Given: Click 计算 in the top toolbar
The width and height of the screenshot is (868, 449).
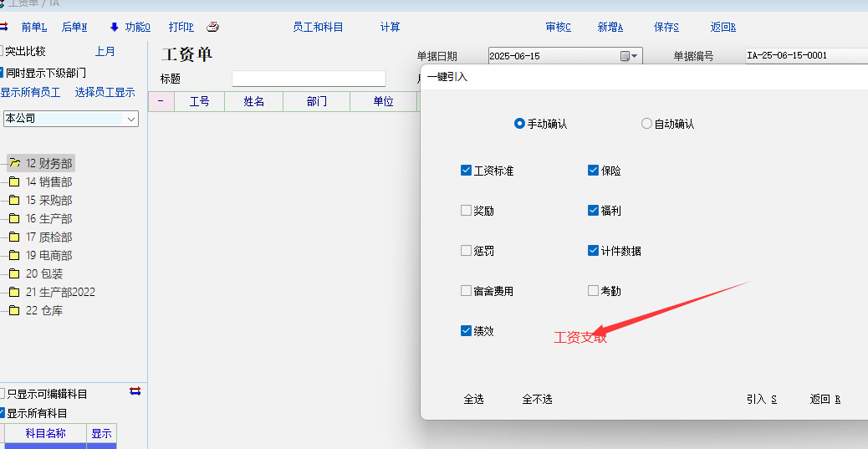Looking at the screenshot, I should tap(390, 27).
